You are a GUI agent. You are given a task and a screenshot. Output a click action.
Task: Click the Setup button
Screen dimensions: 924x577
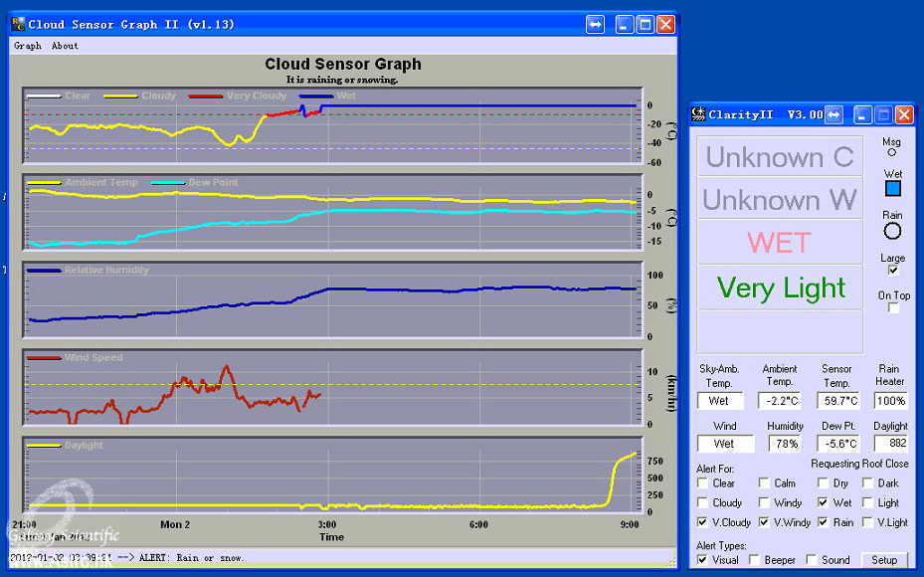point(883,560)
